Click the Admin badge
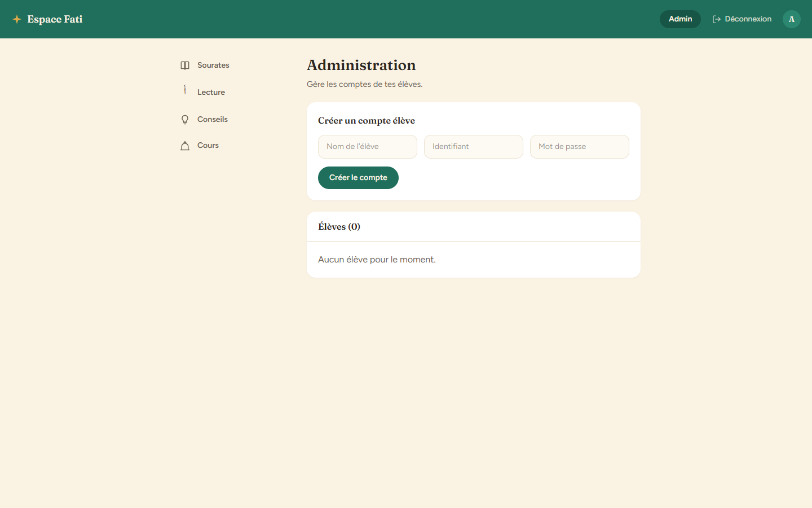The width and height of the screenshot is (812, 508). coord(680,19)
